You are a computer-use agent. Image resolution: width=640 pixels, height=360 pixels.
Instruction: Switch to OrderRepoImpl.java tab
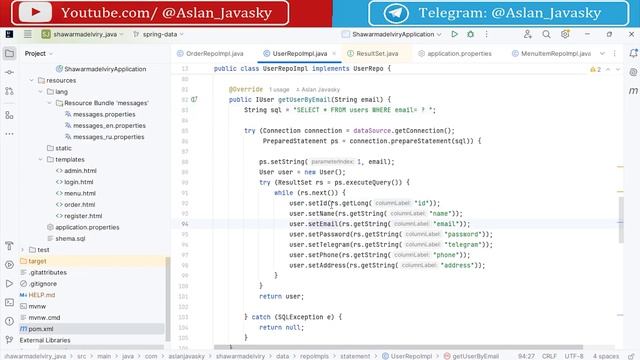coord(210,53)
